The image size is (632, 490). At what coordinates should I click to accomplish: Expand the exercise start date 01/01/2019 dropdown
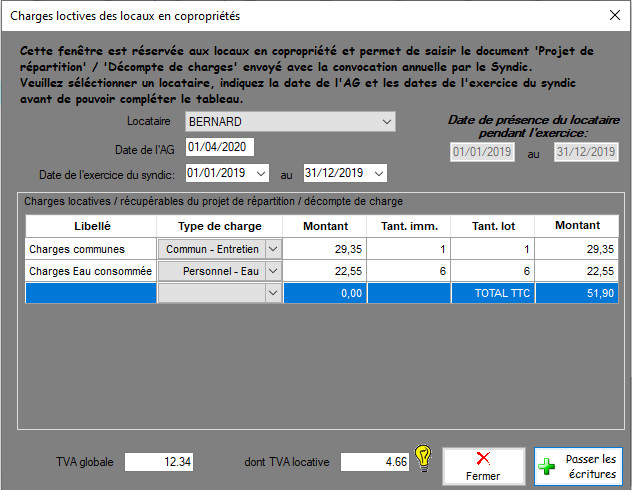262,174
